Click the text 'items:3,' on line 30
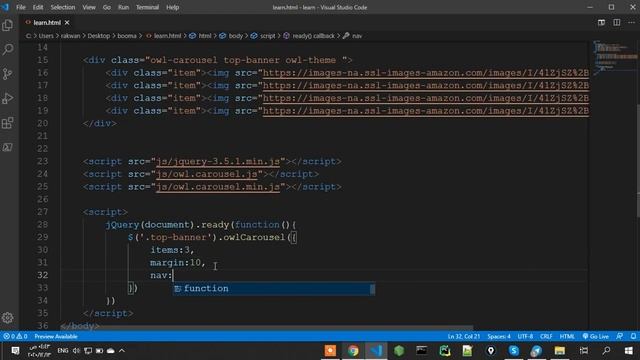The image size is (640, 360). [x=172, y=250]
